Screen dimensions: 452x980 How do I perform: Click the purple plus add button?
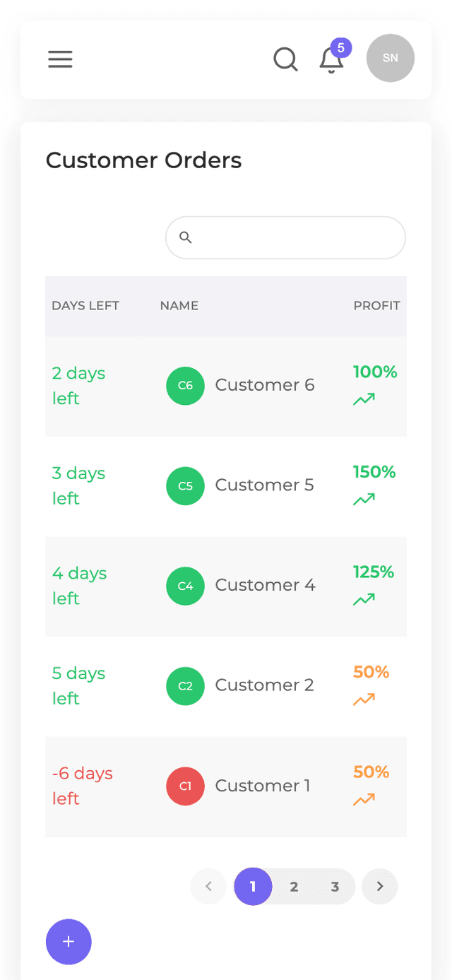[x=69, y=942]
